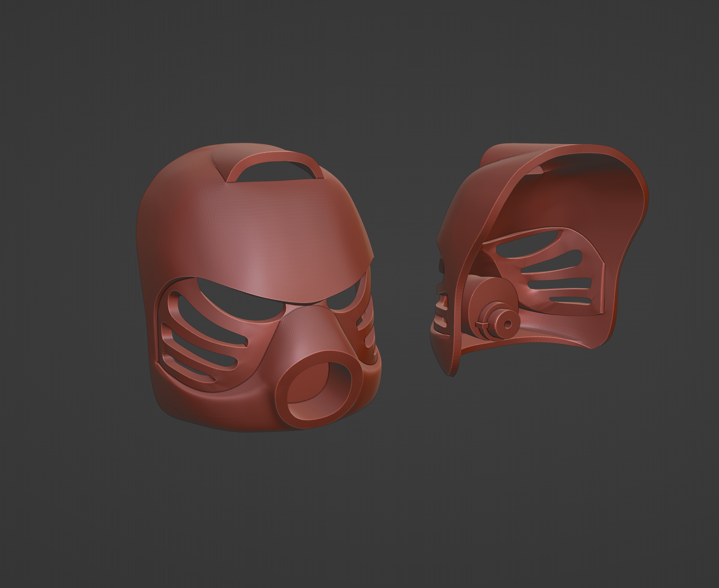Select the small notch tab on the connector
This screenshot has width=719, height=588.
pos(483,324)
